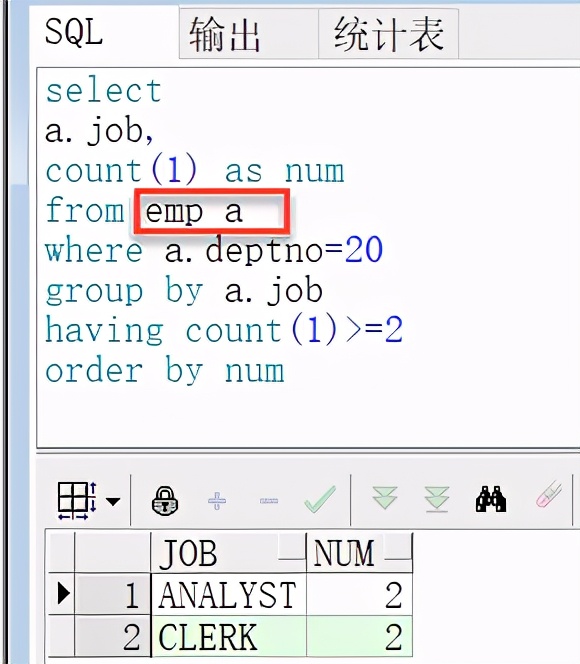This screenshot has height=664, width=580.
Task: Click the 'having count(1)>=2' line
Action: 224,330
